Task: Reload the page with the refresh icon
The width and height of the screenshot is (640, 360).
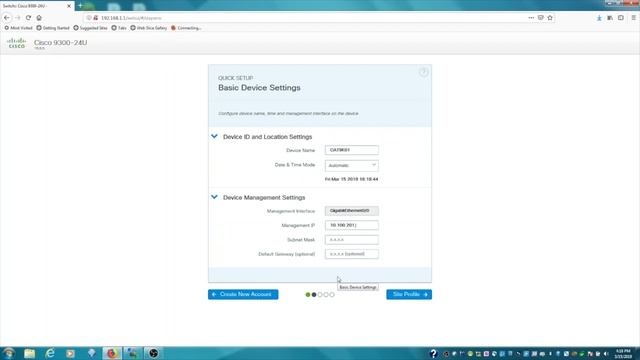Action: pos(28,18)
